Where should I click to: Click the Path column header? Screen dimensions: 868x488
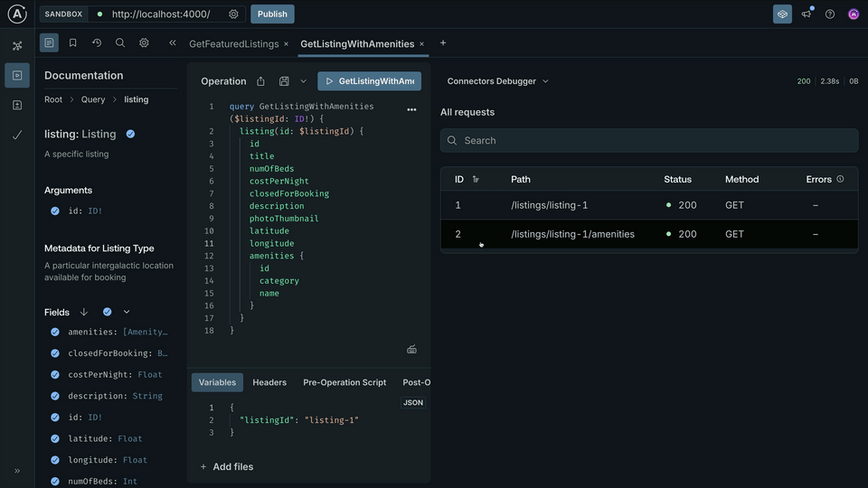click(x=521, y=179)
